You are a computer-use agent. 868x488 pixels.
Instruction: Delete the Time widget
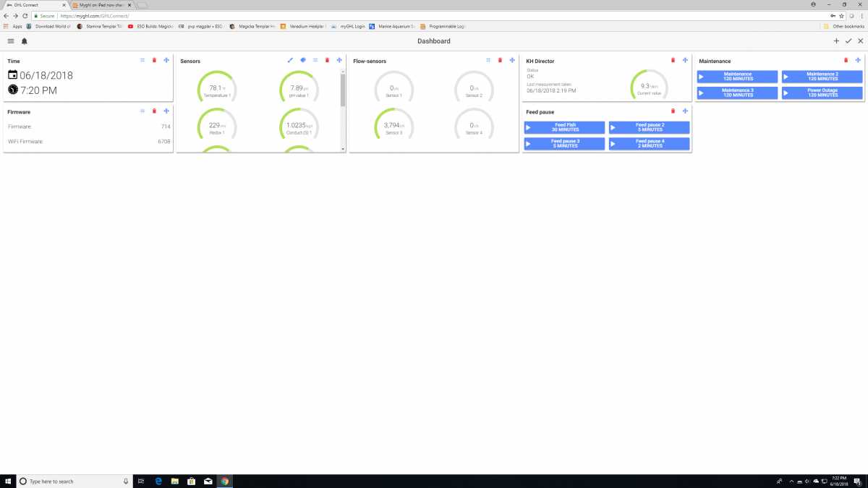point(154,60)
